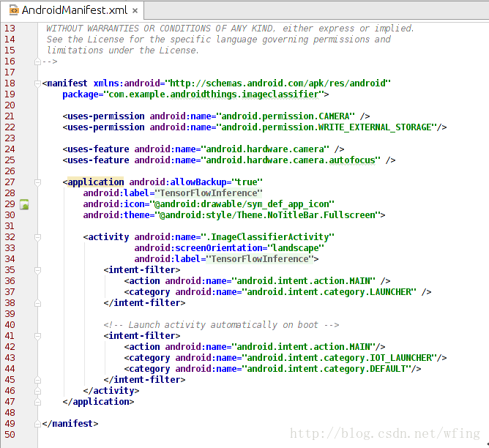The image size is (489, 448).
Task: Click fold end marker at line 38
Action: click(x=38, y=303)
